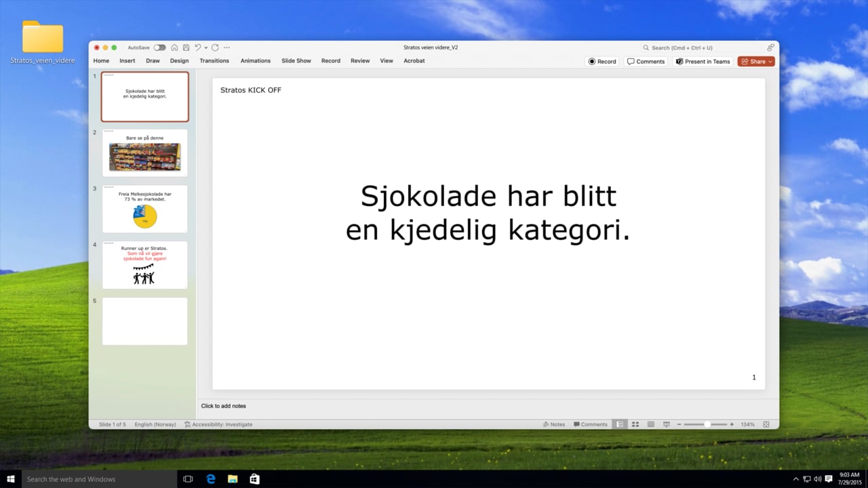Select slide 4 thumbnail Runner up er Stratos

tap(145, 265)
